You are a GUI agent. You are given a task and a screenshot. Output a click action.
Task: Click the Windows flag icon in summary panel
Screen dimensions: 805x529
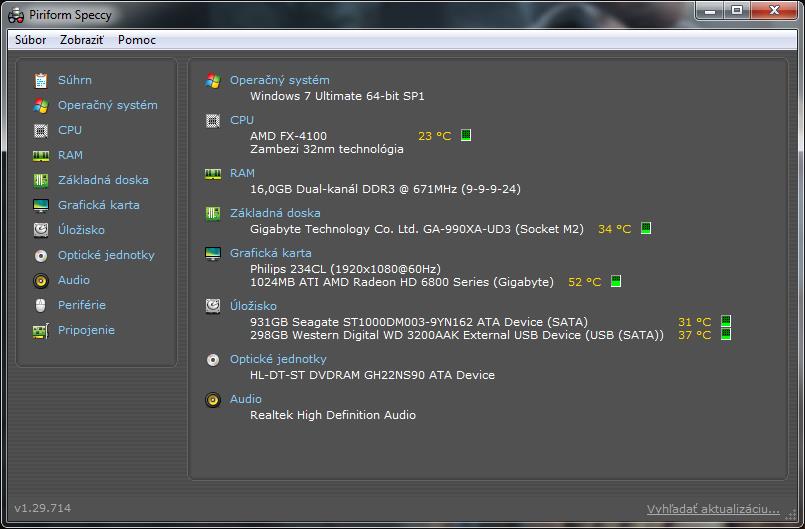pyautogui.click(x=213, y=81)
